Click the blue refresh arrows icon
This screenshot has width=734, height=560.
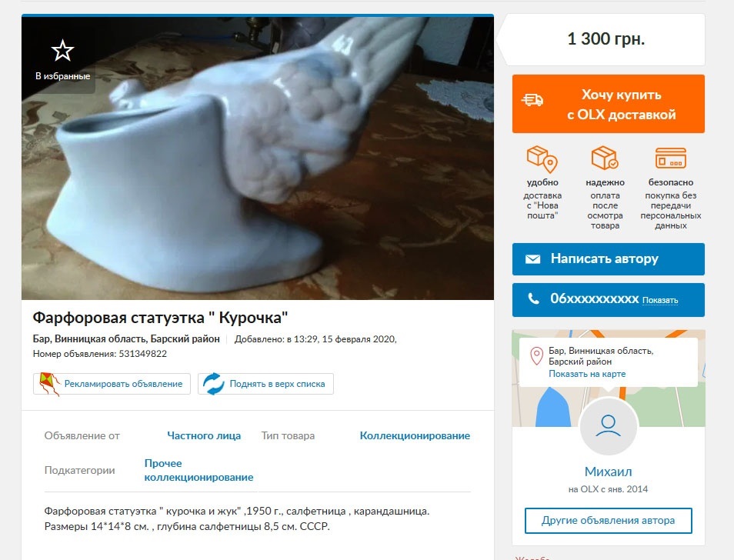click(x=214, y=384)
